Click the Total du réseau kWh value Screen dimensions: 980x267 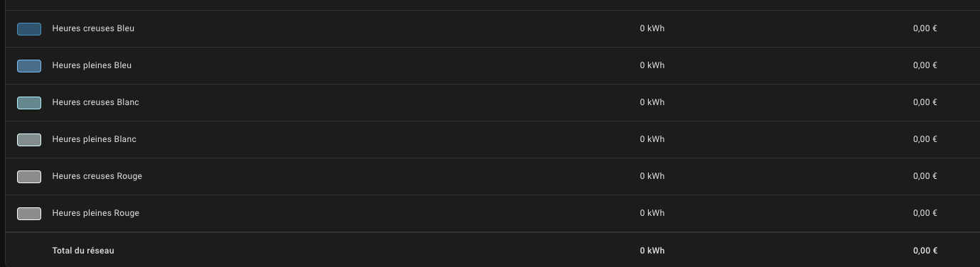click(652, 251)
